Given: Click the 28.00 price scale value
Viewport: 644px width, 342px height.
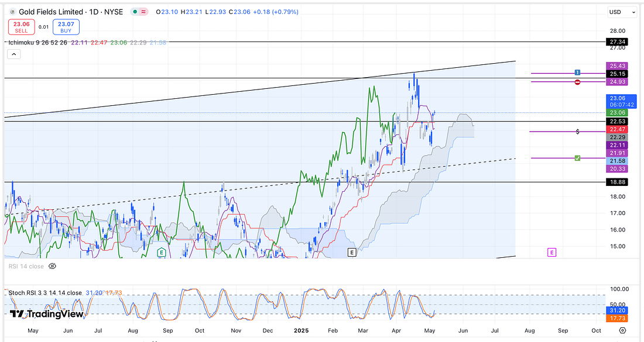Looking at the screenshot, I should 617,31.
